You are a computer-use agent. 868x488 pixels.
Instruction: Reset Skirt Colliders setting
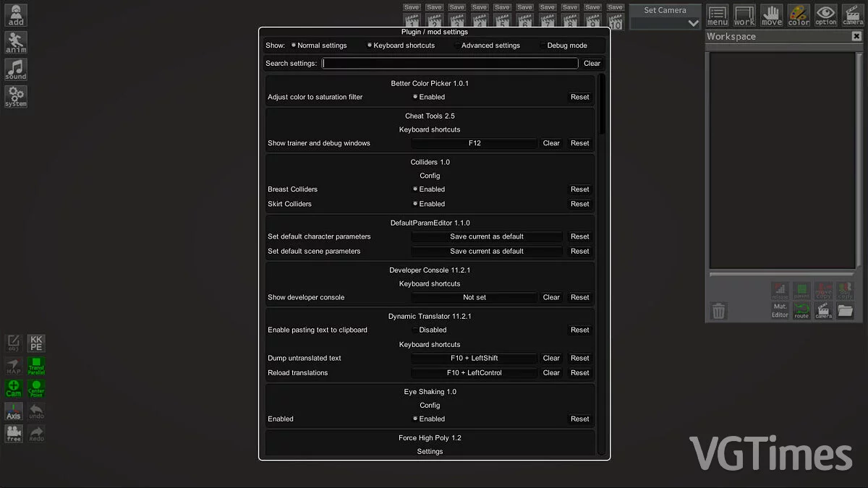pos(580,204)
